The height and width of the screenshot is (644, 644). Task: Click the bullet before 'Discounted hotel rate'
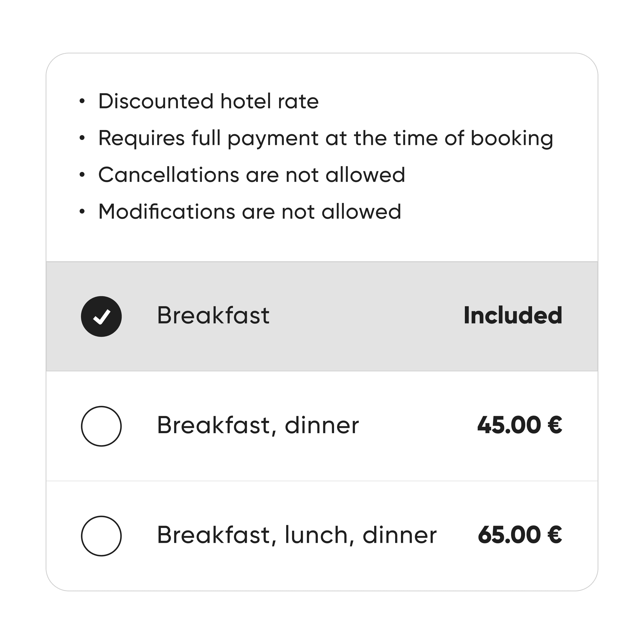82,101
